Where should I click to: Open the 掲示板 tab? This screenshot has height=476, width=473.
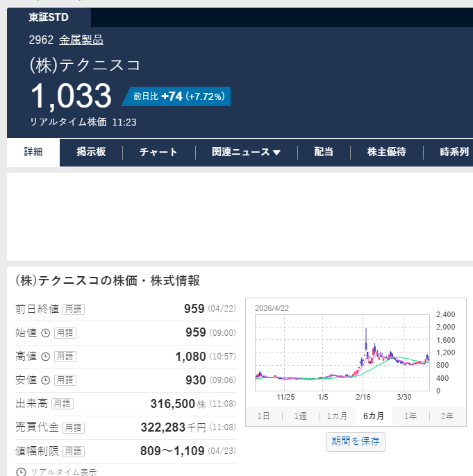pos(91,152)
